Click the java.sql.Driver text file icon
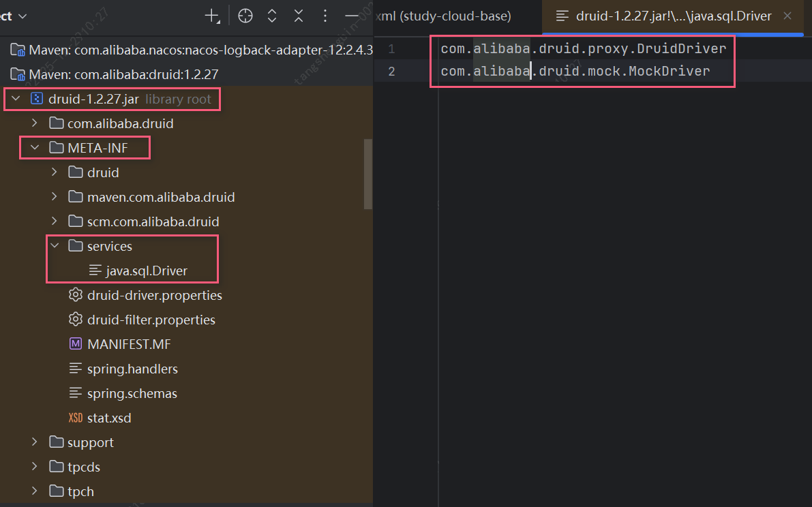 tap(95, 271)
